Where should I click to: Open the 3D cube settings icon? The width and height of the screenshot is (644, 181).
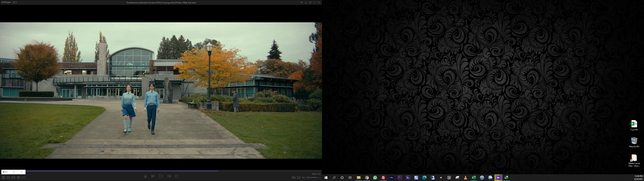(18, 177)
